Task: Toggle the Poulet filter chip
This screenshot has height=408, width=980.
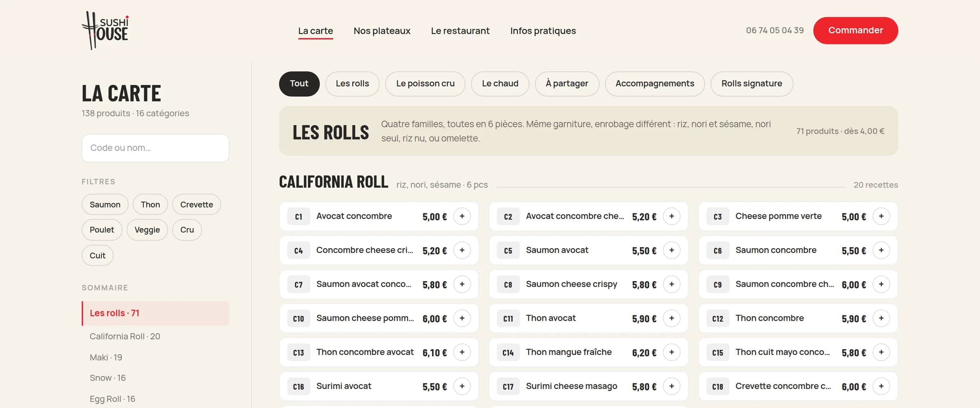Action: click(102, 230)
